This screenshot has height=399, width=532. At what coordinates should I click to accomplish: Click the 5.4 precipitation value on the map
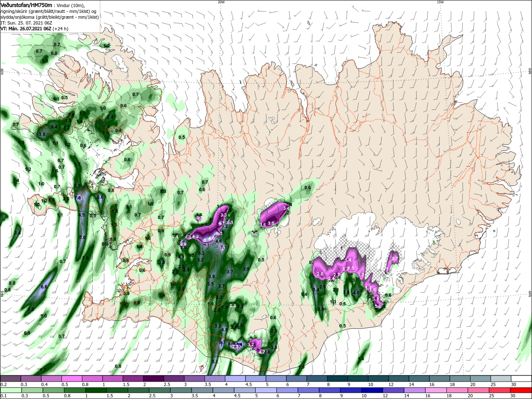pyautogui.click(x=316, y=290)
